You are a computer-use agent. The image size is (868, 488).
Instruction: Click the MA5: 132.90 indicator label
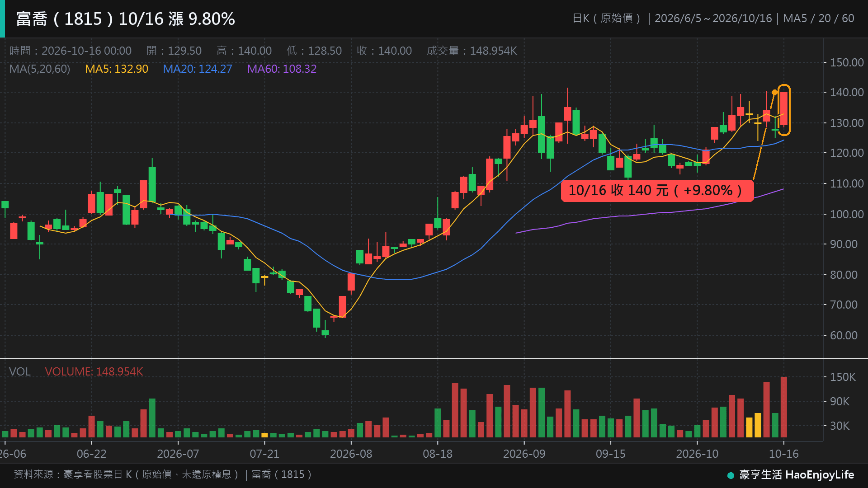(x=117, y=69)
